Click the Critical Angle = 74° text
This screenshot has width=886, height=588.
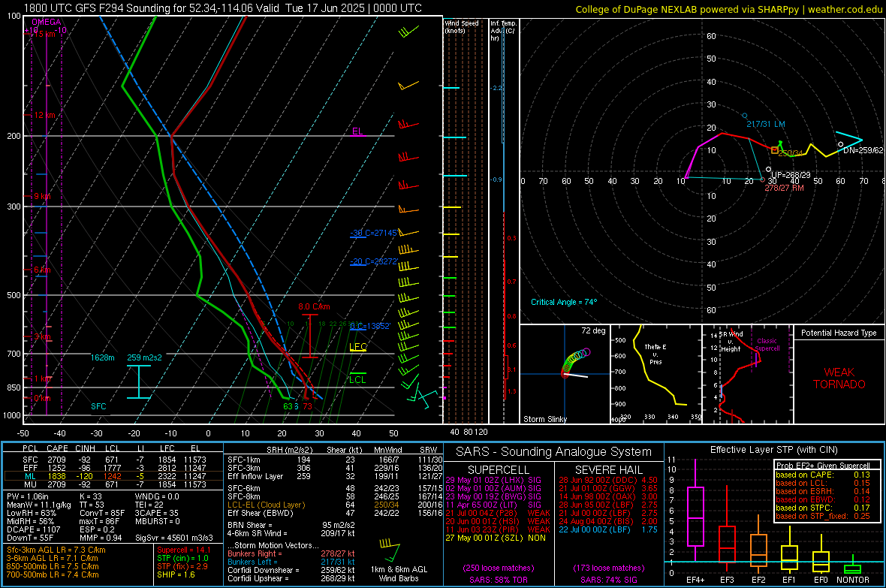coord(564,302)
